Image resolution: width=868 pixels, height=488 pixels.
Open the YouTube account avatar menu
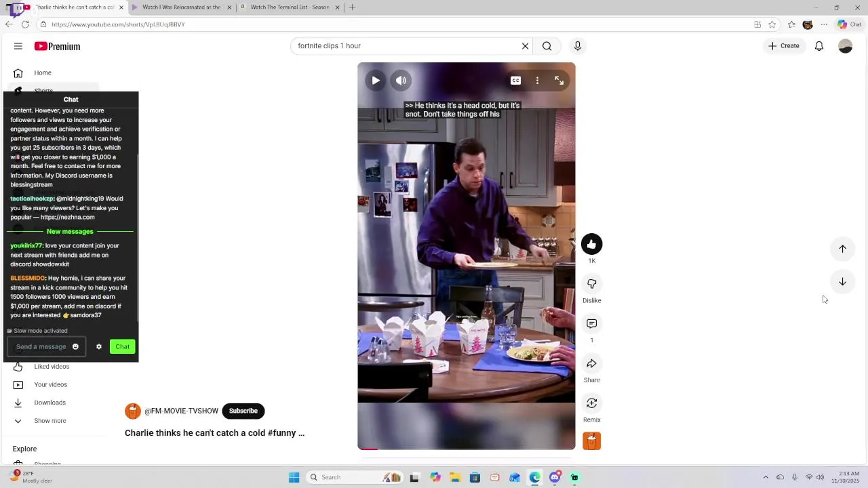pos(845,46)
